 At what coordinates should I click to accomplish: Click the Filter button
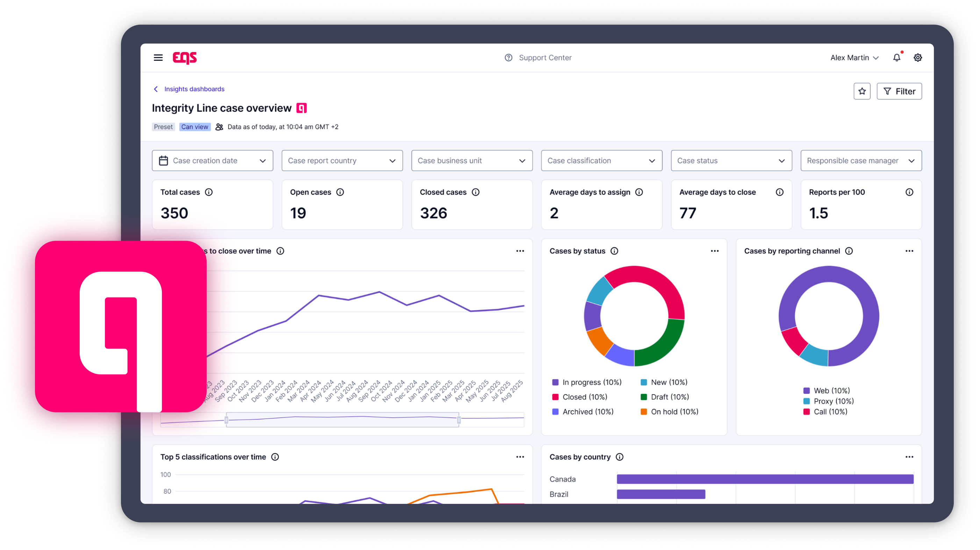click(899, 91)
